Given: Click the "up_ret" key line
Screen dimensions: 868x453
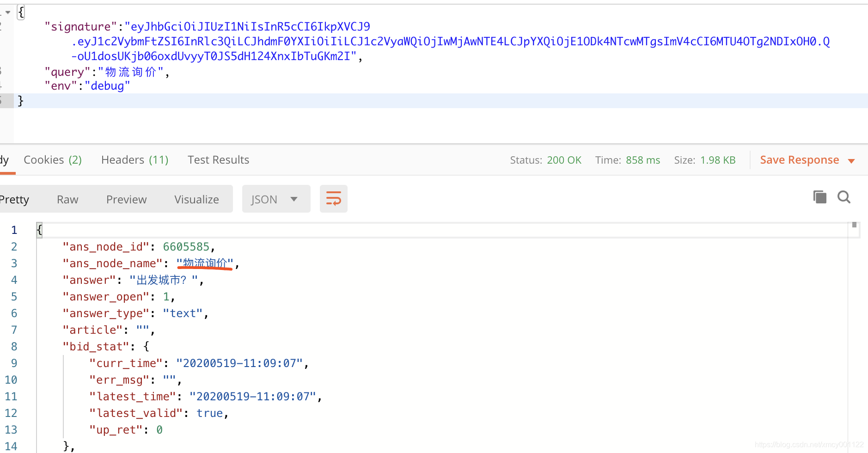Looking at the screenshot, I should 116,430.
